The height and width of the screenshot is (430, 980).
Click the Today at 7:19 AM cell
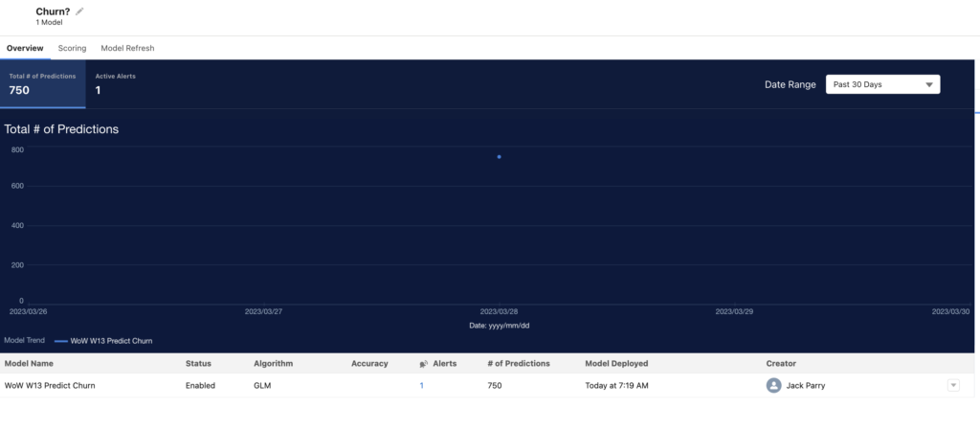pyautogui.click(x=616, y=386)
